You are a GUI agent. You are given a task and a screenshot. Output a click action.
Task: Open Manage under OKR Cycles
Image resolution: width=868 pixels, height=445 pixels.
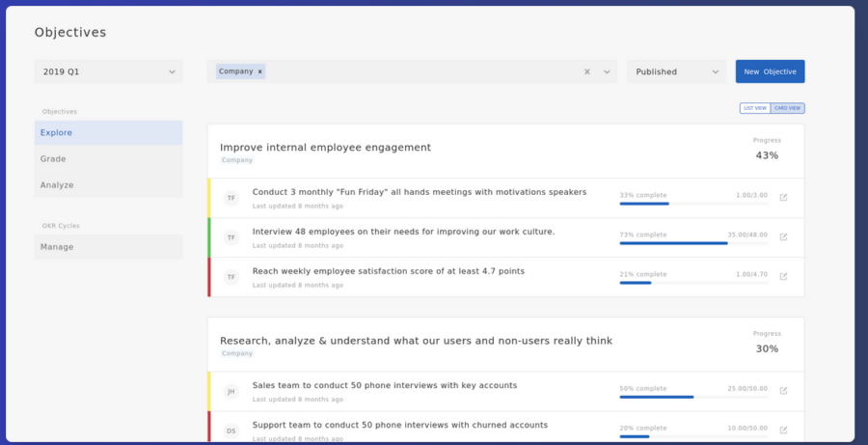[108, 246]
